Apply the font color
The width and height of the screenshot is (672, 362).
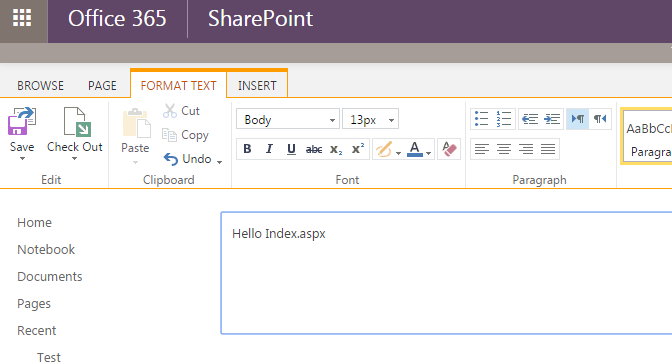414,149
